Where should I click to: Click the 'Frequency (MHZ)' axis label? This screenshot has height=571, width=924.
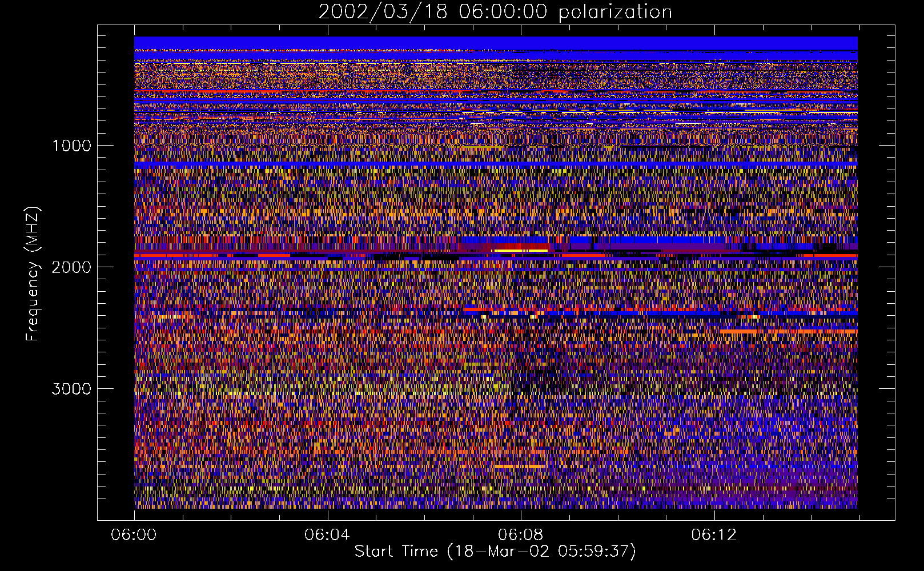click(33, 274)
